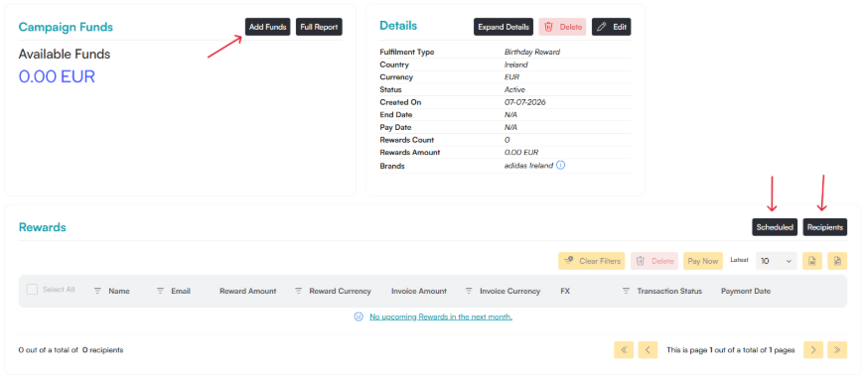Open the Email column filter icon

[161, 291]
